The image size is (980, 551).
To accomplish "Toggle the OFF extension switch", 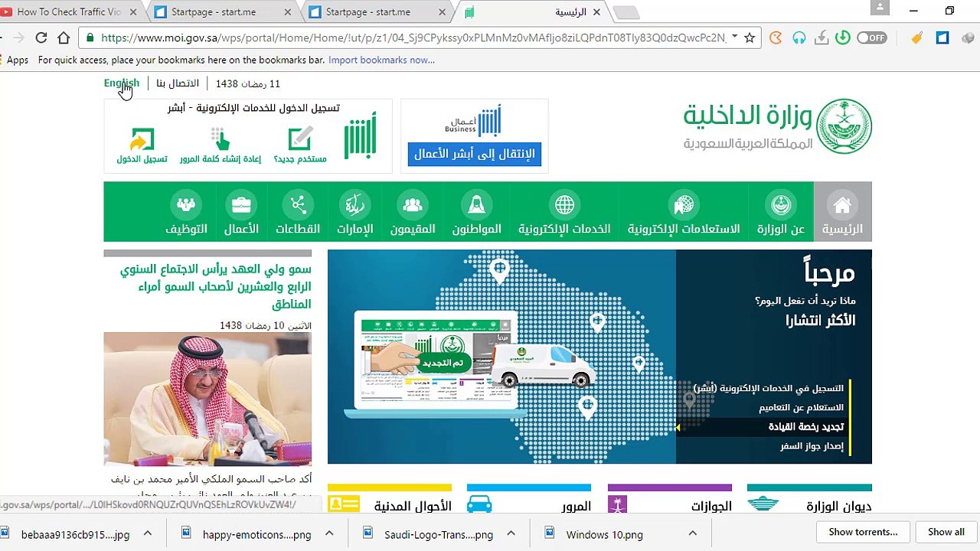I will (x=872, y=37).
